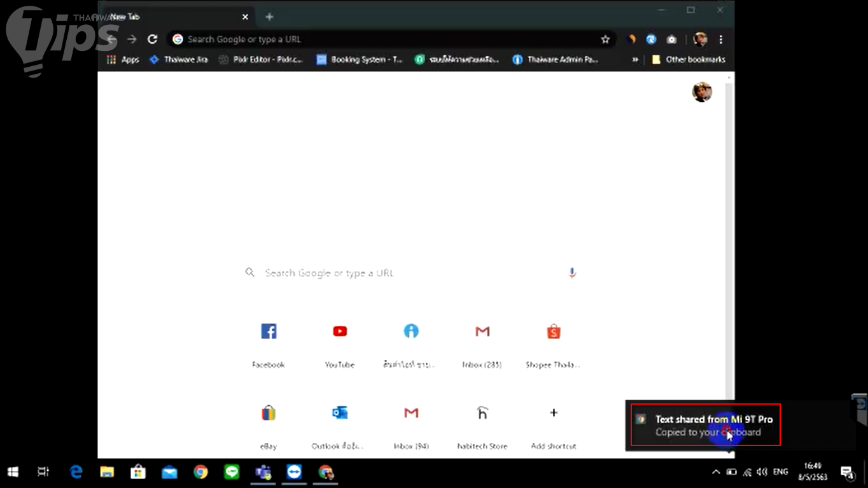Screen dimensions: 868x488
Task: Open the 'Text shared from Mi 9T Pro' notification
Action: pos(706,425)
